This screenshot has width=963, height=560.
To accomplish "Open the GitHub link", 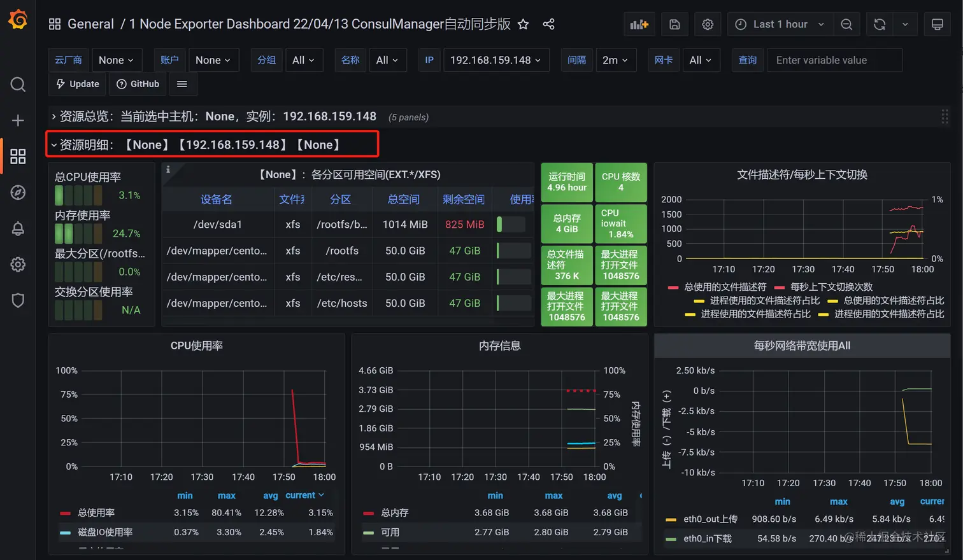I will click(x=138, y=84).
